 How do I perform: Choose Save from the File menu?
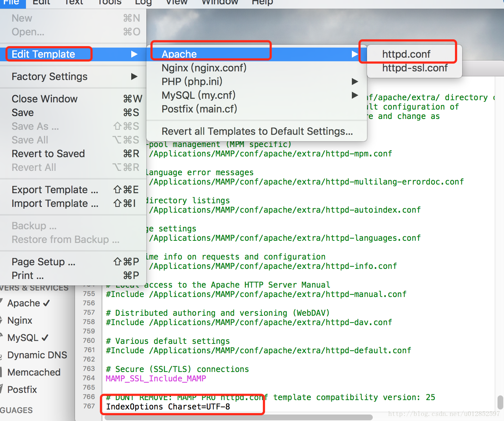click(73, 112)
